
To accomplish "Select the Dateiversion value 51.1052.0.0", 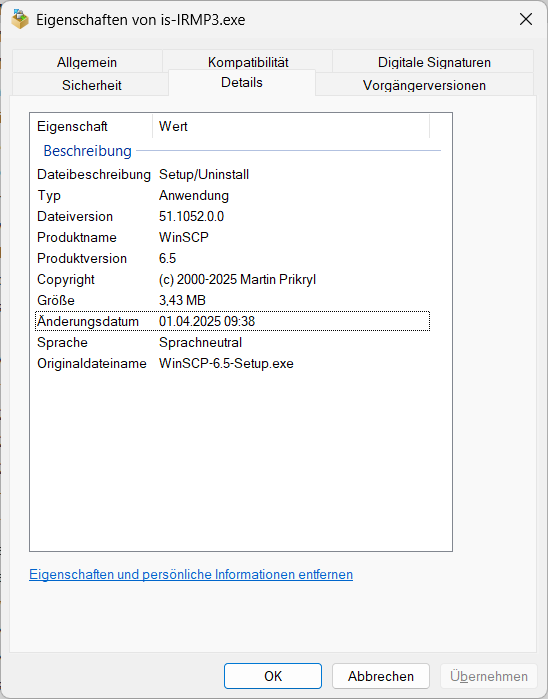I will [191, 216].
